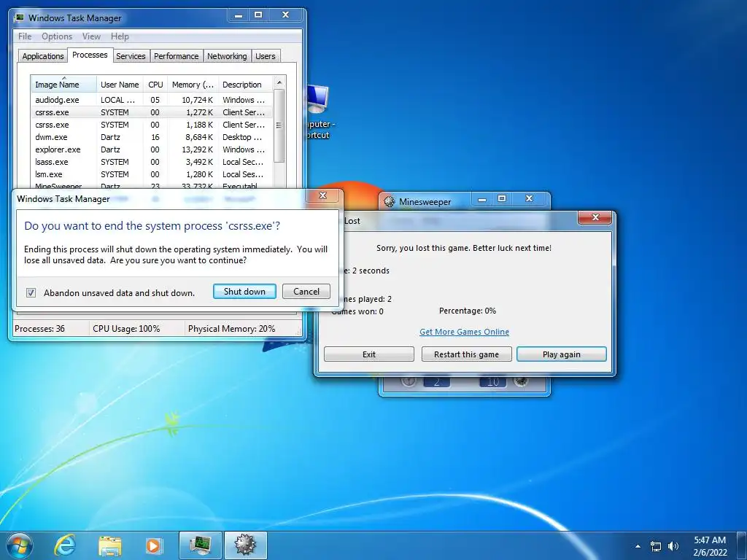This screenshot has width=747, height=560.
Task: Select the explorer.exe process row
Action: coord(152,149)
